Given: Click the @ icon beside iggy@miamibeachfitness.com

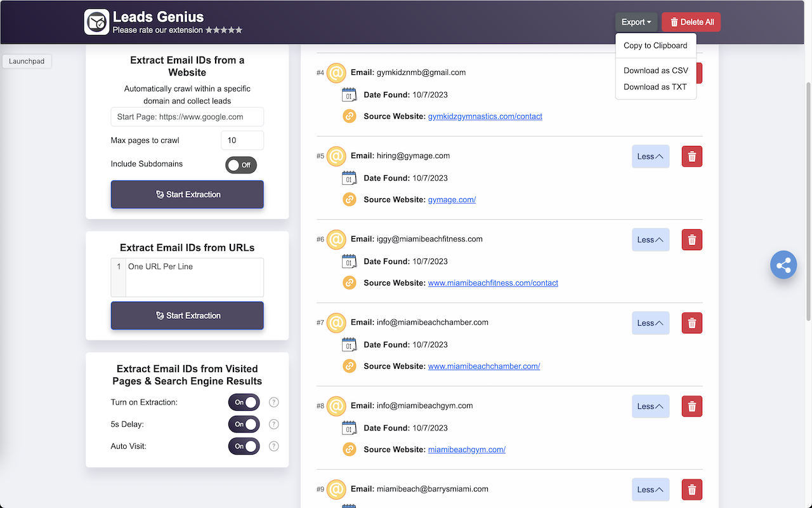Looking at the screenshot, I should click(336, 239).
